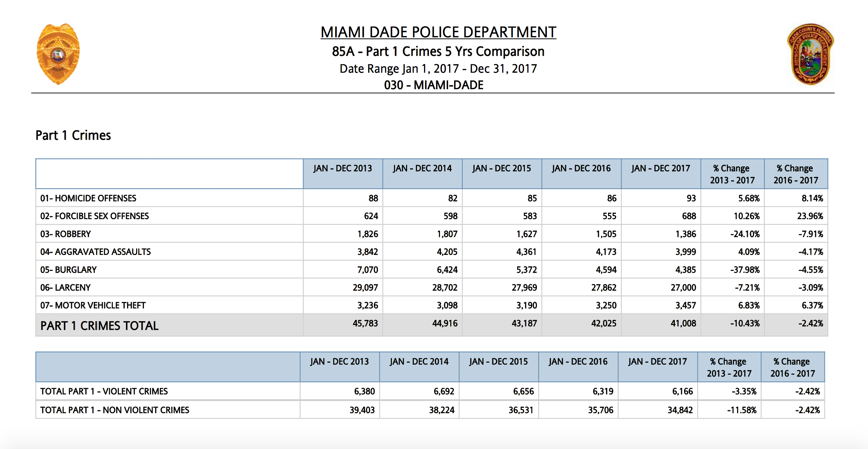Click burglary 2015 value 5,372
The width and height of the screenshot is (868, 449).
click(526, 270)
